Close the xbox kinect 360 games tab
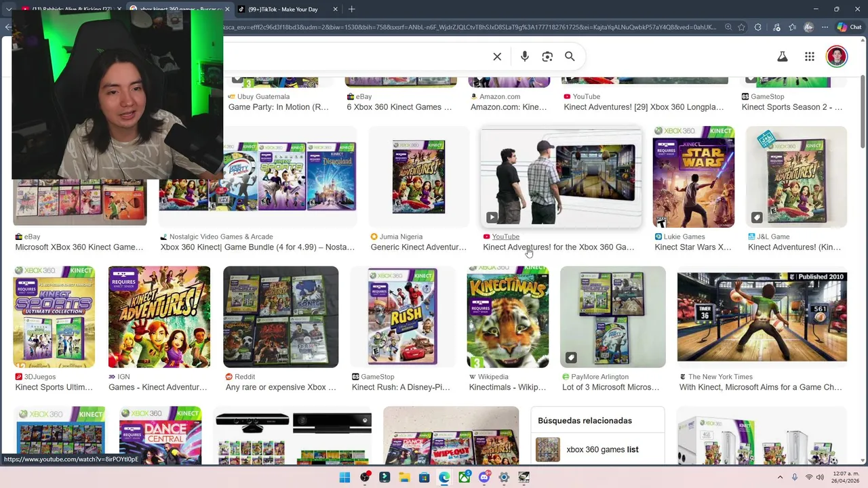Screen dimensions: 868x488 (x=226, y=9)
